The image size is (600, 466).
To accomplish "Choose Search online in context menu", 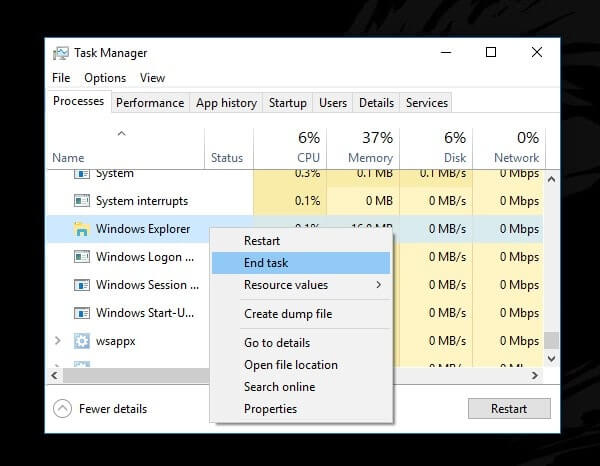I will coord(301,386).
